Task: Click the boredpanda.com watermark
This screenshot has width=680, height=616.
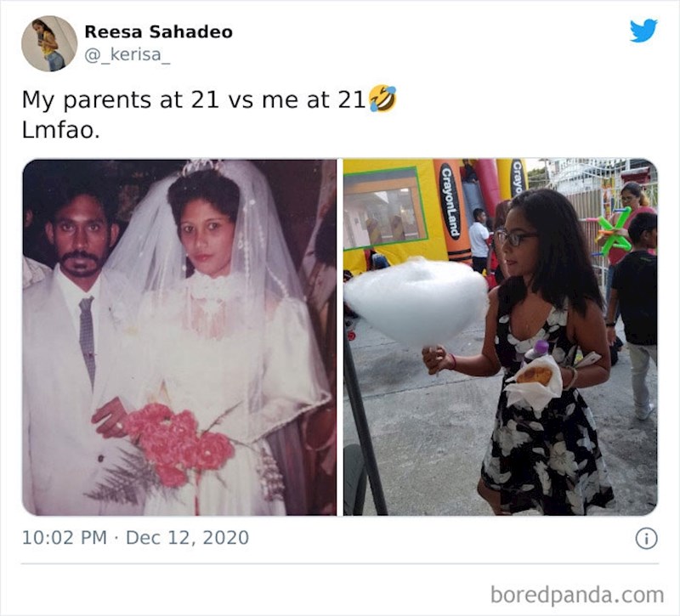Action: (x=577, y=594)
